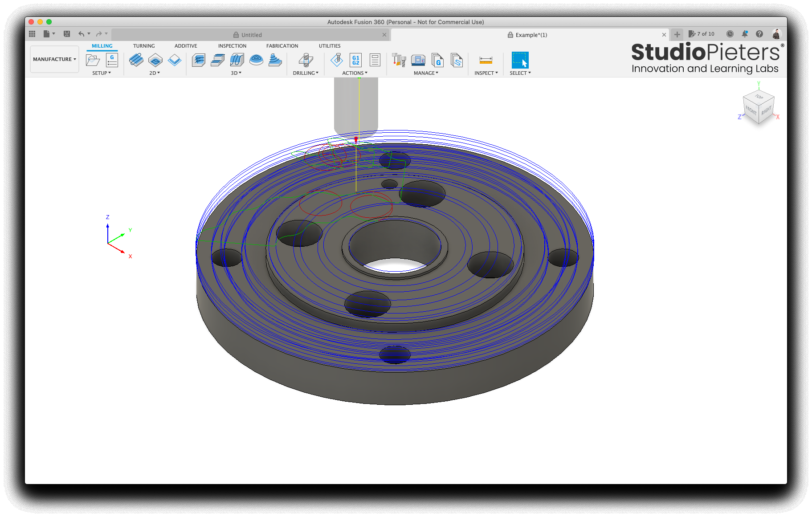Select the 2D Adaptive Clearing tool

pos(136,60)
